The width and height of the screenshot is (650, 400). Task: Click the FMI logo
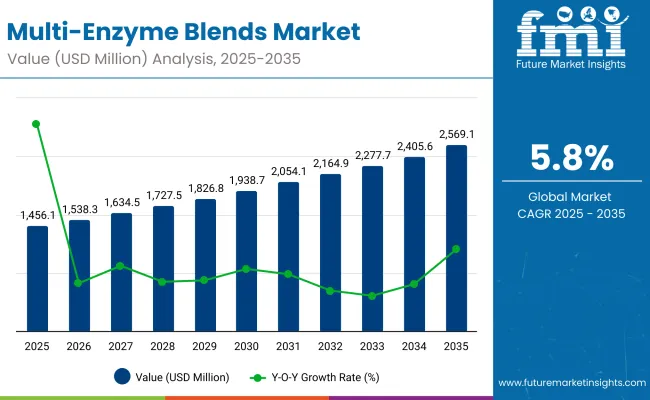pos(571,38)
